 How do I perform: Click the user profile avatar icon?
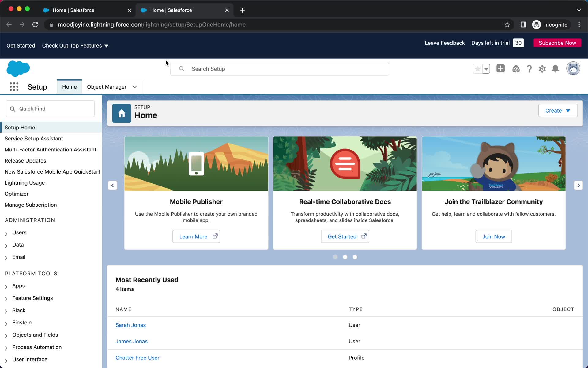574,68
